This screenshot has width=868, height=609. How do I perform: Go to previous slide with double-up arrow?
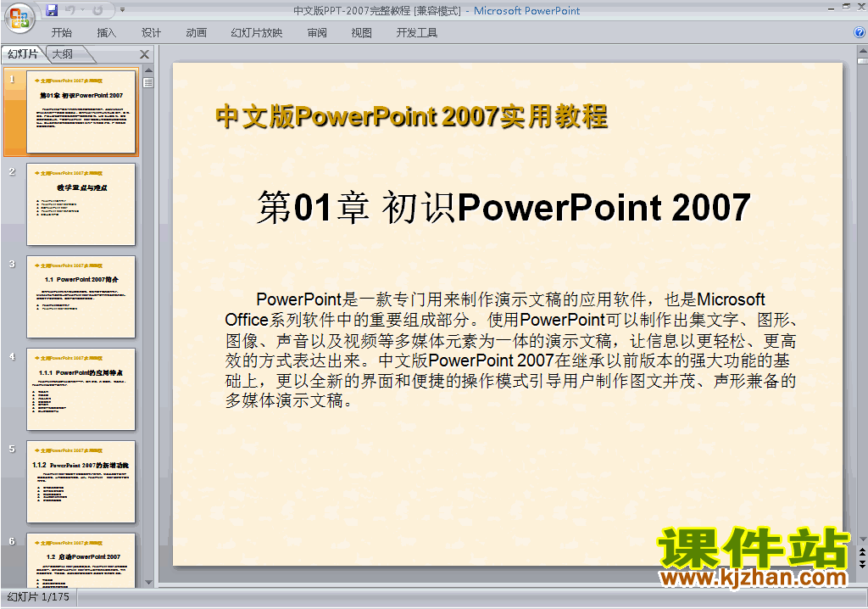862,552
